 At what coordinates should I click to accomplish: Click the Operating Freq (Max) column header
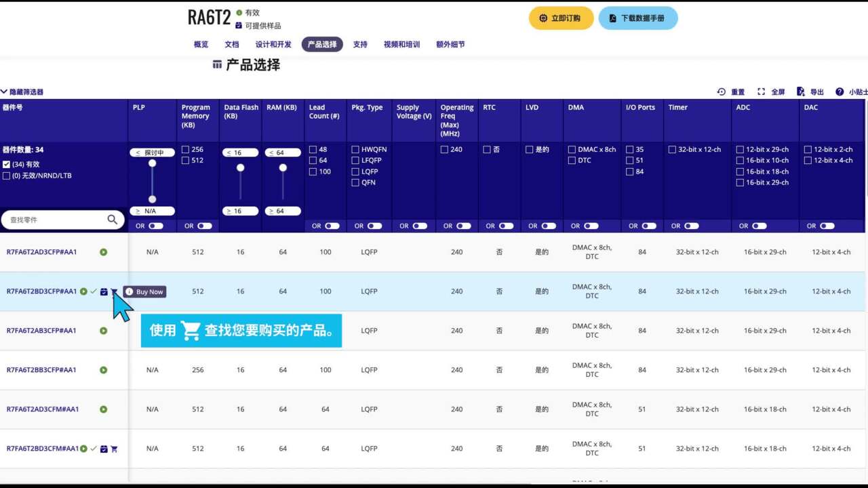(458, 121)
